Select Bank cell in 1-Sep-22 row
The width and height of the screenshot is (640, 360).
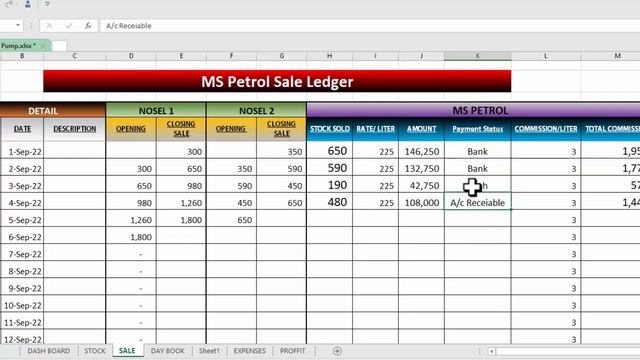(x=478, y=151)
